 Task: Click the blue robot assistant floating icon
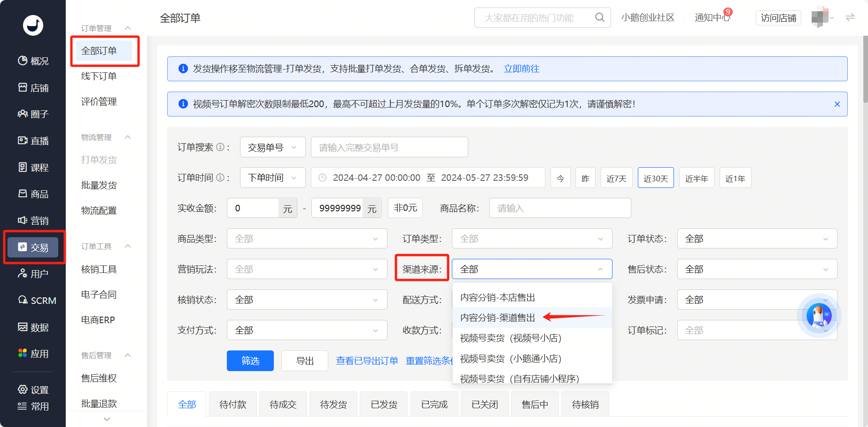[x=819, y=315]
